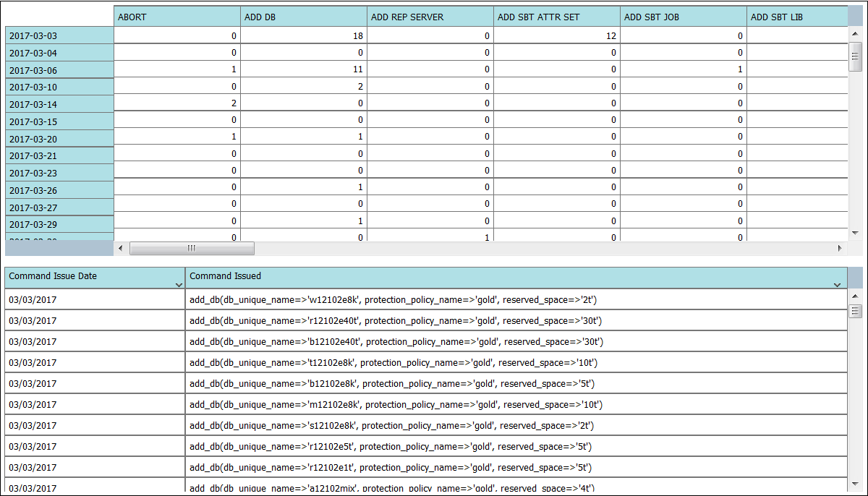
Task: Click the up arrow of the command list scrollbar
Action: click(x=855, y=296)
